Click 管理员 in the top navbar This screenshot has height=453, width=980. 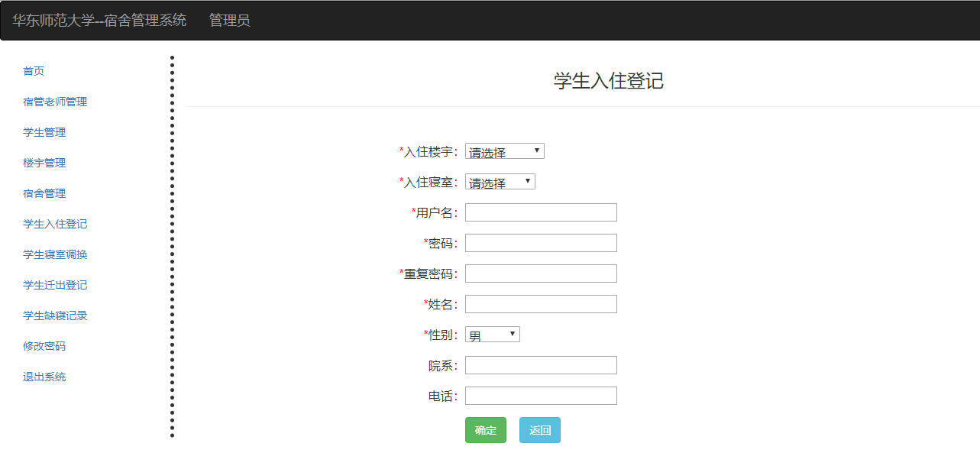[230, 20]
